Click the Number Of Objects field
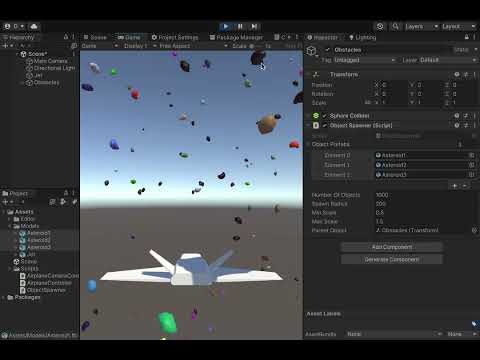The height and width of the screenshot is (360, 480). 425,195
